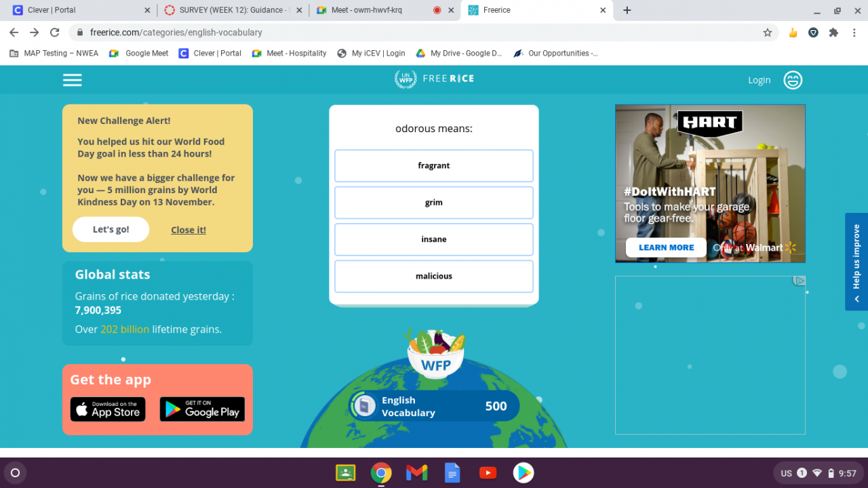Open the Meet - Hospitality bookmark
Image resolution: width=868 pixels, height=488 pixels.
point(290,53)
